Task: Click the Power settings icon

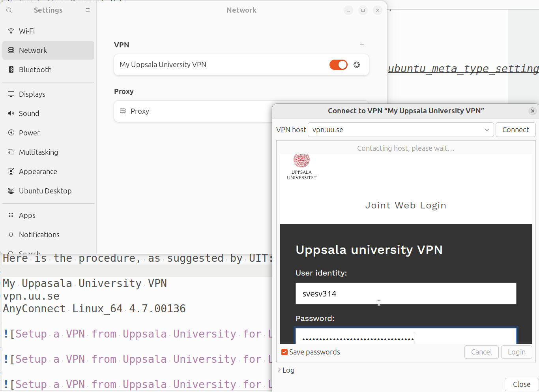Action: tap(10, 133)
